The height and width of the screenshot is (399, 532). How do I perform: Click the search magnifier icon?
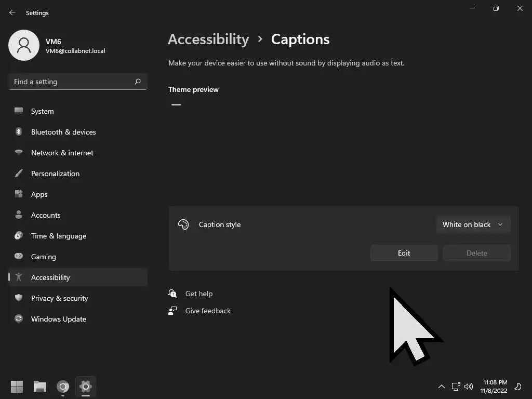[138, 82]
